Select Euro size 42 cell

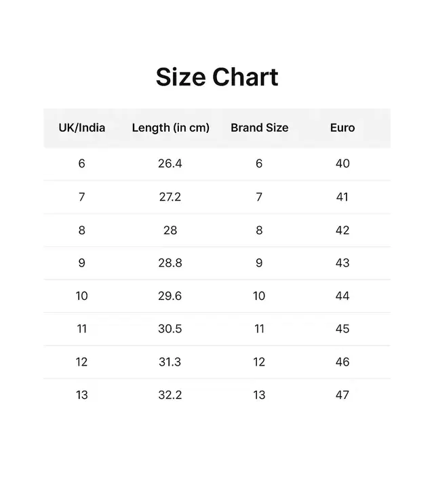coord(342,230)
